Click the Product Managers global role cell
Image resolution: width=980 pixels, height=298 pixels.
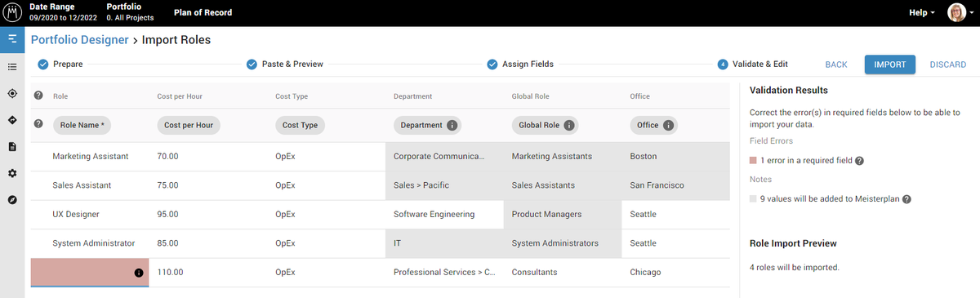[563, 215]
